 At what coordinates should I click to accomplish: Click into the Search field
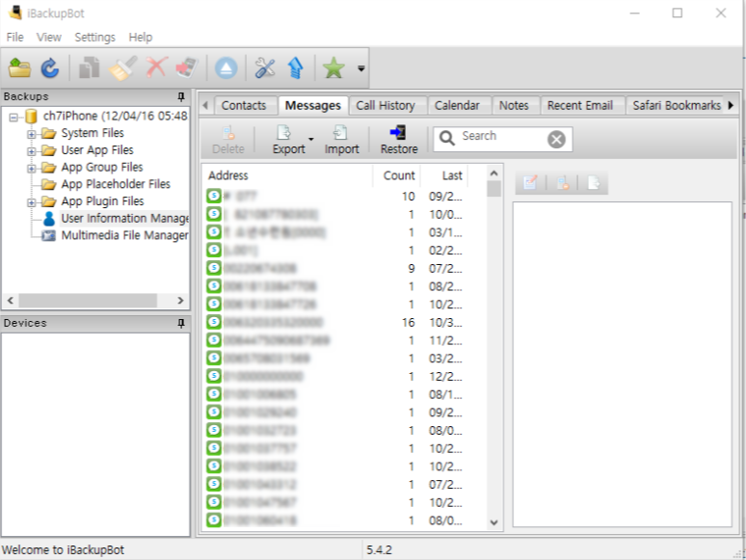tap(502, 137)
